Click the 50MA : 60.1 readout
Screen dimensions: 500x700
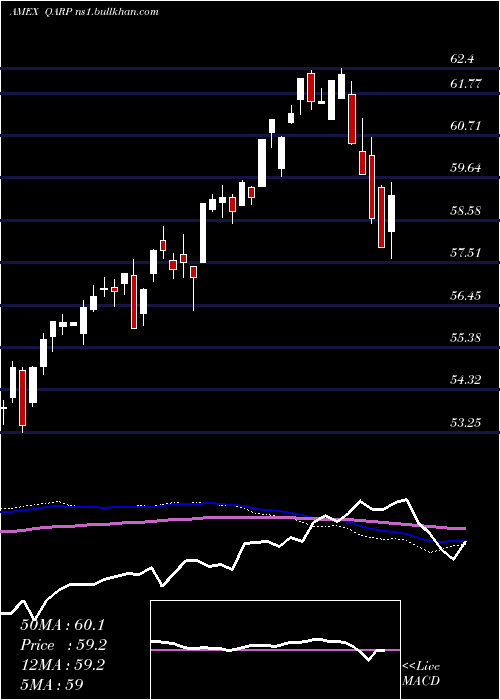[x=62, y=625]
